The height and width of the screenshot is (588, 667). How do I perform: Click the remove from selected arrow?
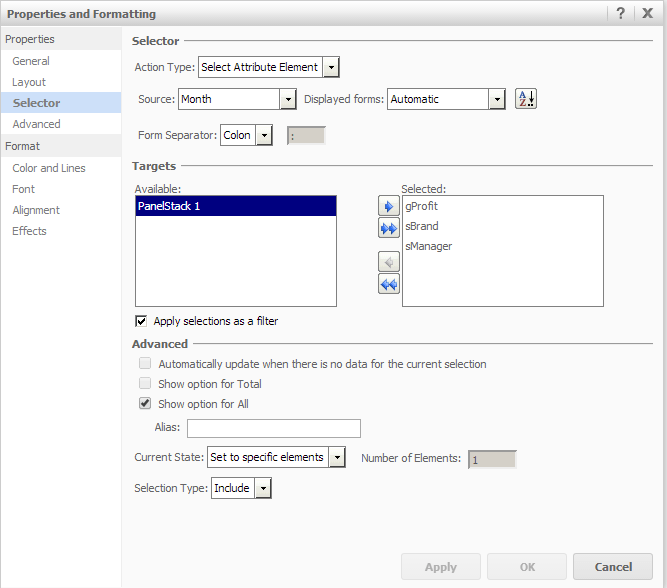pyautogui.click(x=389, y=262)
